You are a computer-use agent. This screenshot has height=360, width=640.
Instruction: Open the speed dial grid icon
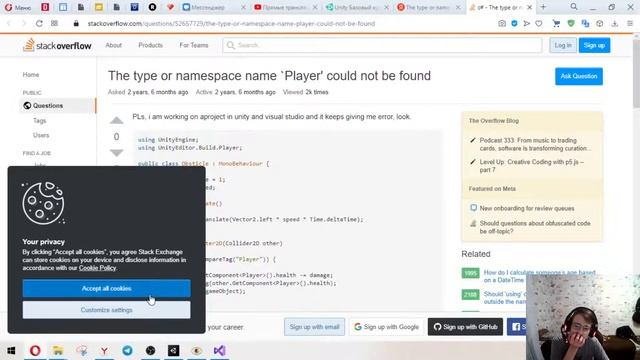54,24
